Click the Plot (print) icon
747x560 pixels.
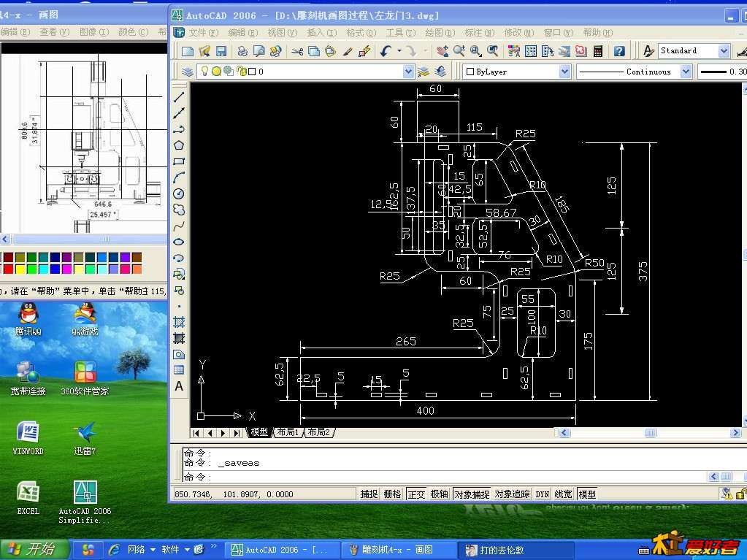click(242, 51)
